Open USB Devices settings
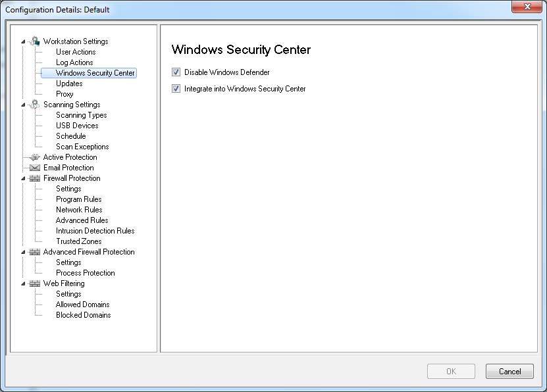This screenshot has height=392, width=547. point(77,126)
